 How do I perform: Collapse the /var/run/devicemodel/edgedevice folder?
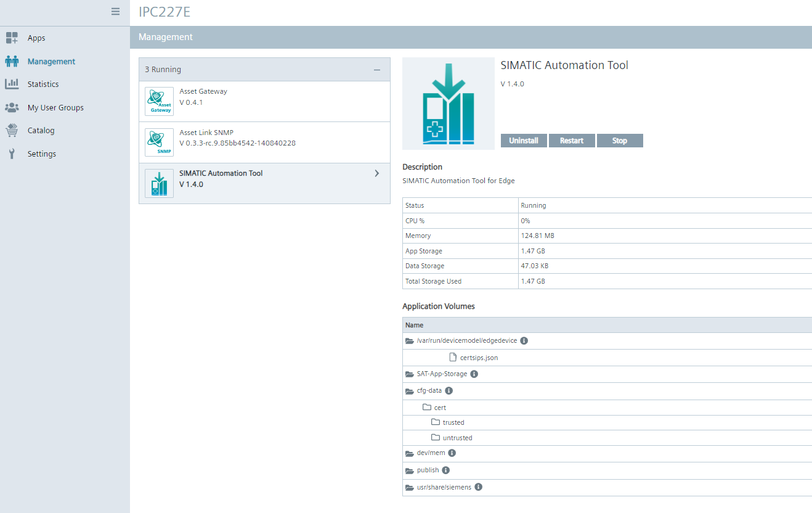tap(409, 341)
